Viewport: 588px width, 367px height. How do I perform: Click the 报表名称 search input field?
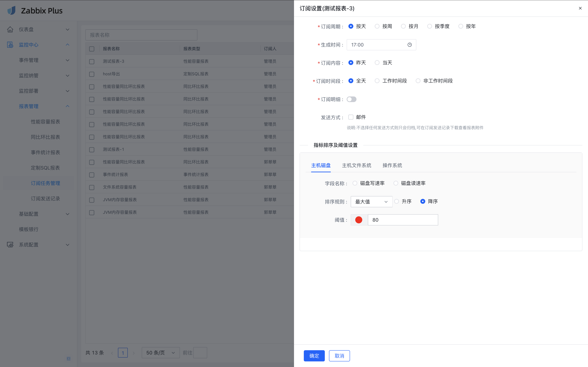point(141,35)
